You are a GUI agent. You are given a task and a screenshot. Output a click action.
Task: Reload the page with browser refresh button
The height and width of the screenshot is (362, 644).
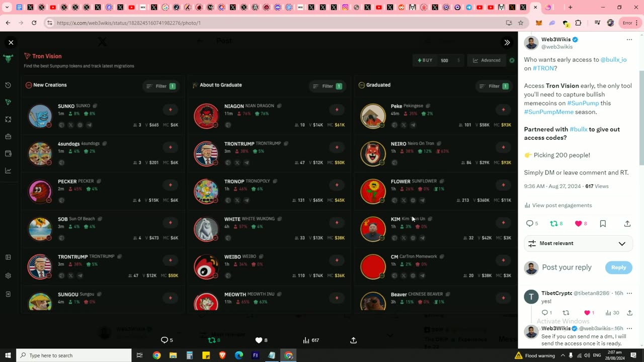(34, 23)
